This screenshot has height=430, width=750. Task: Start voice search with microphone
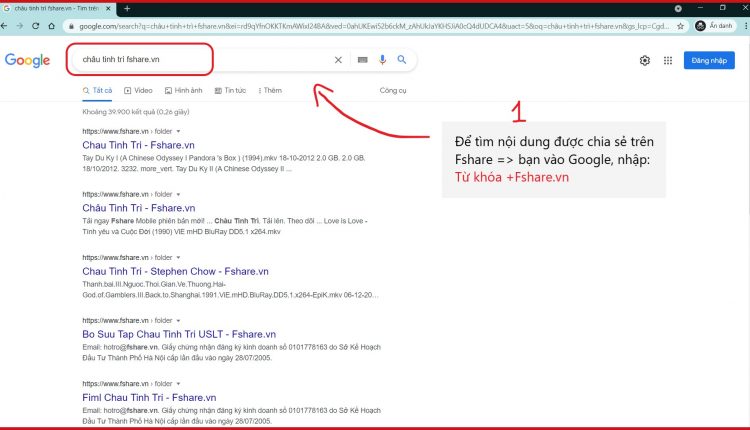pos(382,60)
